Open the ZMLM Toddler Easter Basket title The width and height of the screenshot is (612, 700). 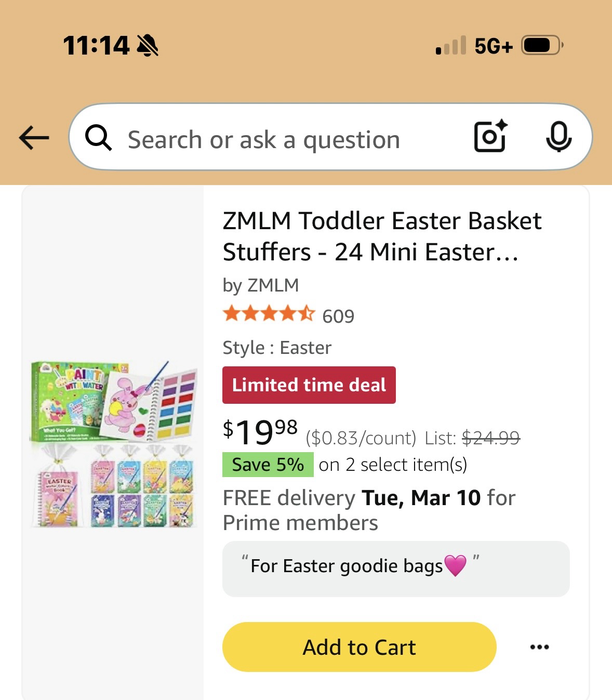[x=382, y=236]
